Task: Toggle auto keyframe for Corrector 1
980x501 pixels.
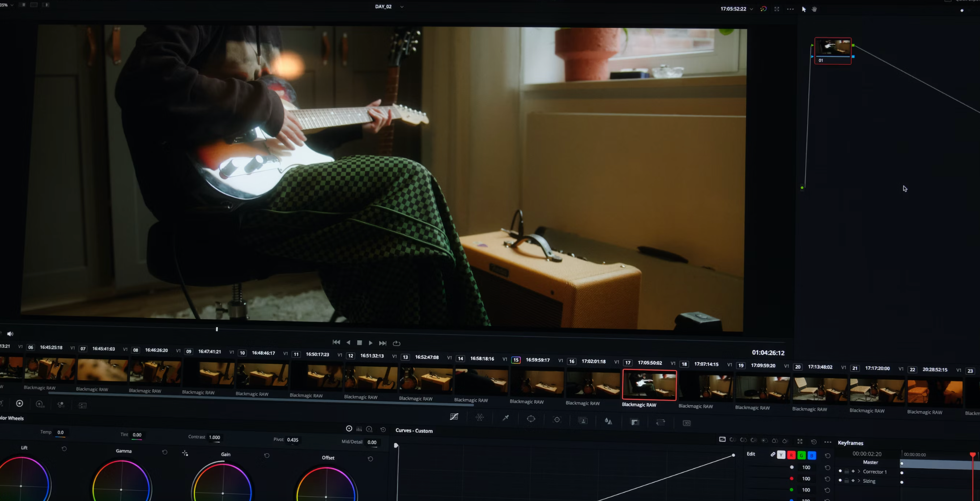Action: coord(853,471)
